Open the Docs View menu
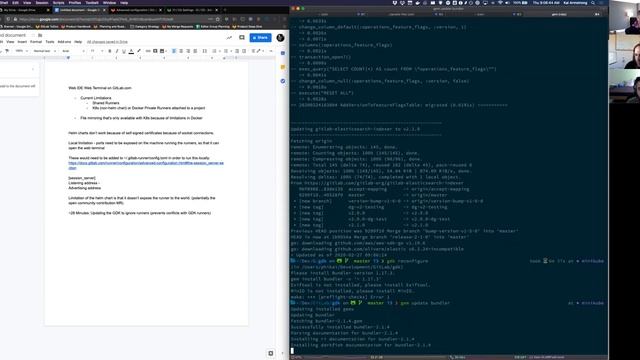 [10, 42]
